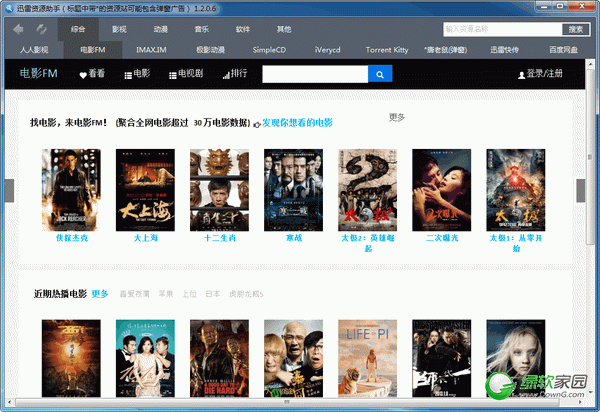The image size is (600, 412).
Task: Click the blue magnifier search icon
Action: point(380,74)
